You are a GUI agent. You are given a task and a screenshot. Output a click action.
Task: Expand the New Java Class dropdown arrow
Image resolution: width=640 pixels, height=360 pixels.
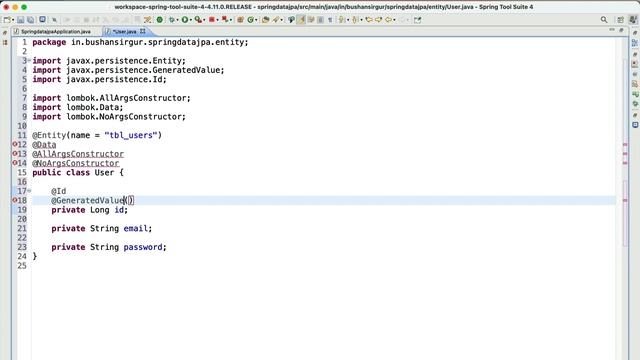pyautogui.click(x=256, y=20)
